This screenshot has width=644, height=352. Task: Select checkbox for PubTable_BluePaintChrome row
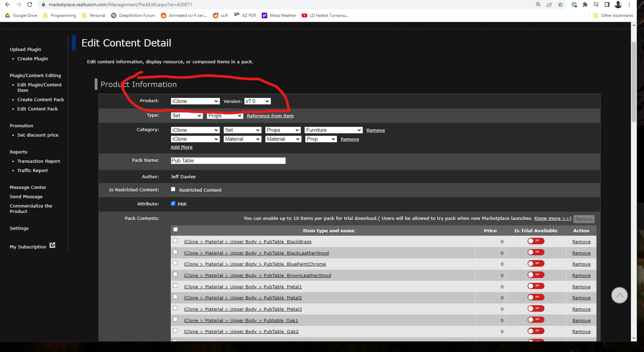[175, 263]
